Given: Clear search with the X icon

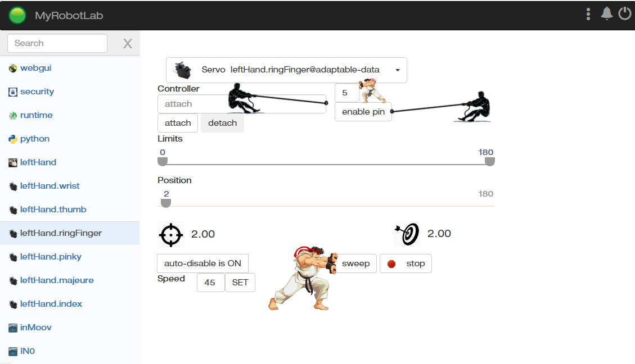Looking at the screenshot, I should pyautogui.click(x=128, y=43).
